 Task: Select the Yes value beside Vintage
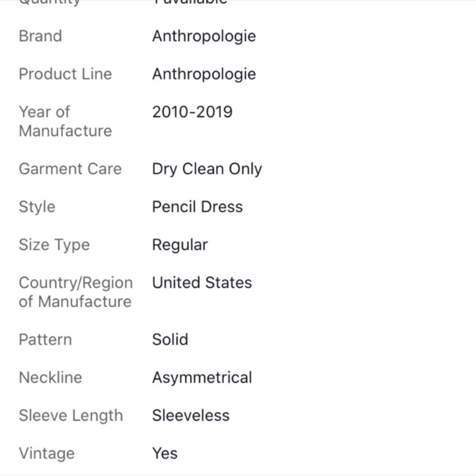click(165, 453)
